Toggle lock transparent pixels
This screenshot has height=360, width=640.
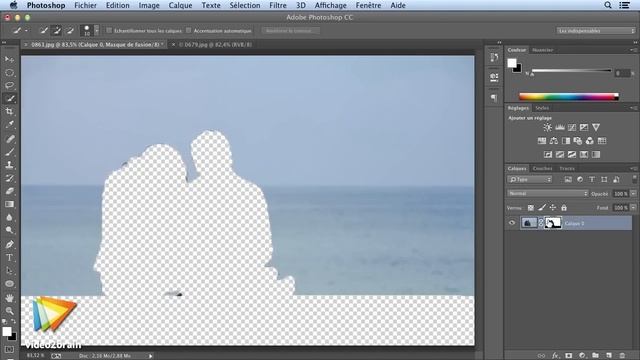tap(531, 208)
